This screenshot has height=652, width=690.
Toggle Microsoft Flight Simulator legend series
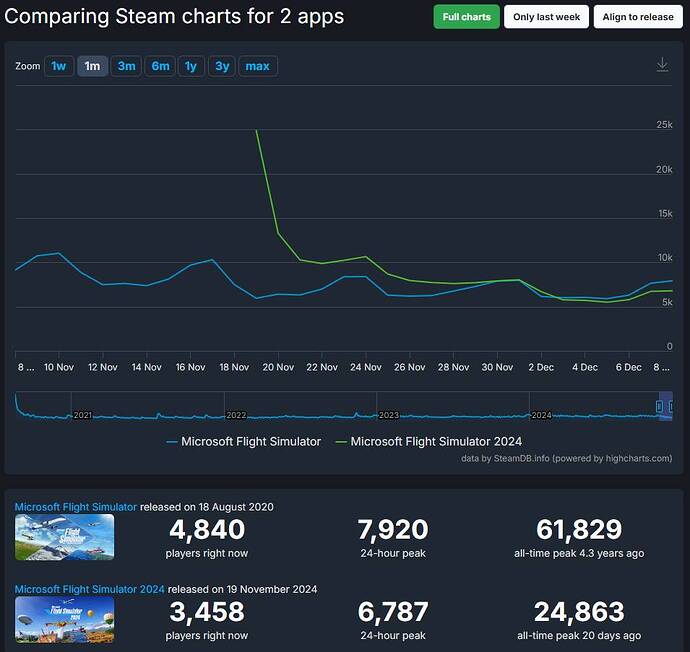tap(244, 441)
